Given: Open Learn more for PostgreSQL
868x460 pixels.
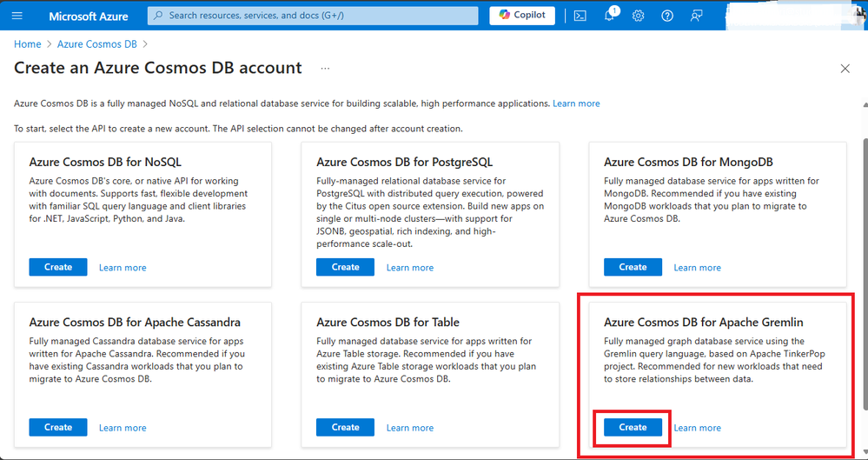Looking at the screenshot, I should (409, 268).
